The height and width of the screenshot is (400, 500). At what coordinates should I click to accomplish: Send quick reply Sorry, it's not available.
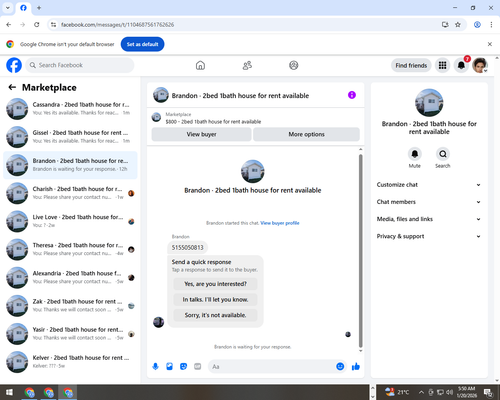coord(215,315)
